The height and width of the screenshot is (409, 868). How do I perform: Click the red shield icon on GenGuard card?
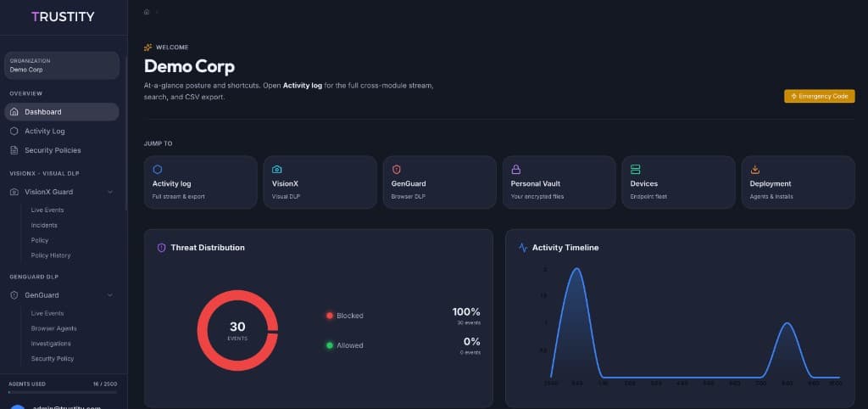coord(397,170)
